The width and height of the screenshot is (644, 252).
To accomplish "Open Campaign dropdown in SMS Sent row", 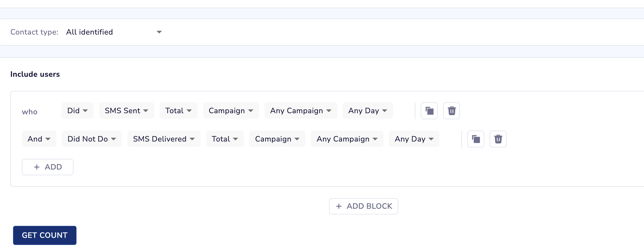I will (x=231, y=110).
